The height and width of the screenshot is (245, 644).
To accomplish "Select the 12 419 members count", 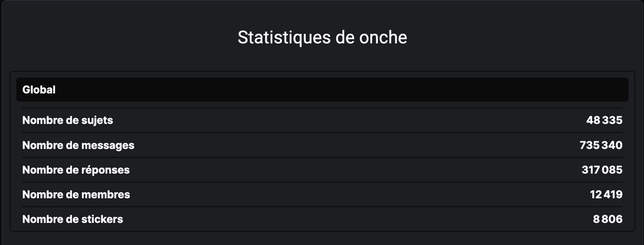I will [x=606, y=194].
